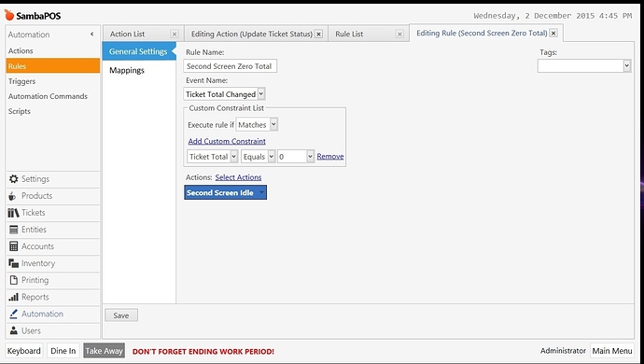Open the Tags dropdown
The height and width of the screenshot is (364, 644).
coord(627,65)
